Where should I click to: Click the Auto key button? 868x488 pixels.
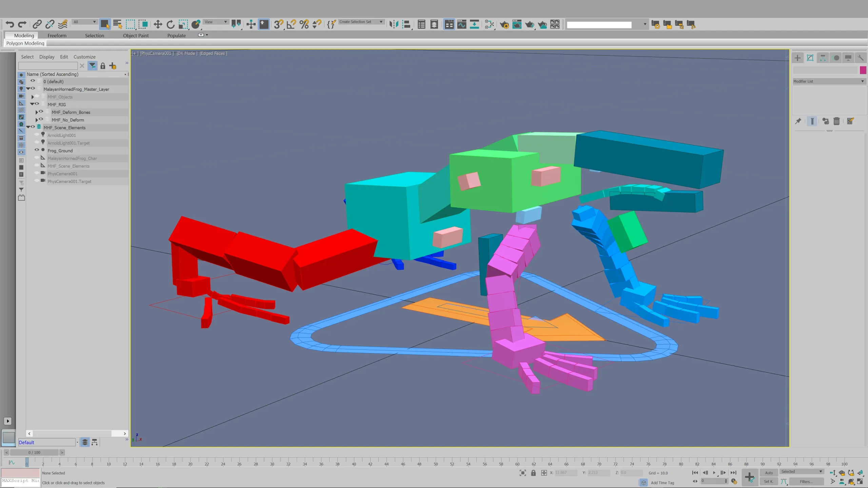pos(769,473)
